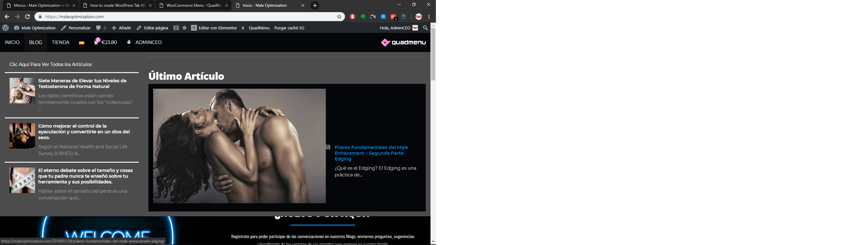Click Editar página in the admin bar
Viewport: 868px width, 245px height.
[x=152, y=28]
